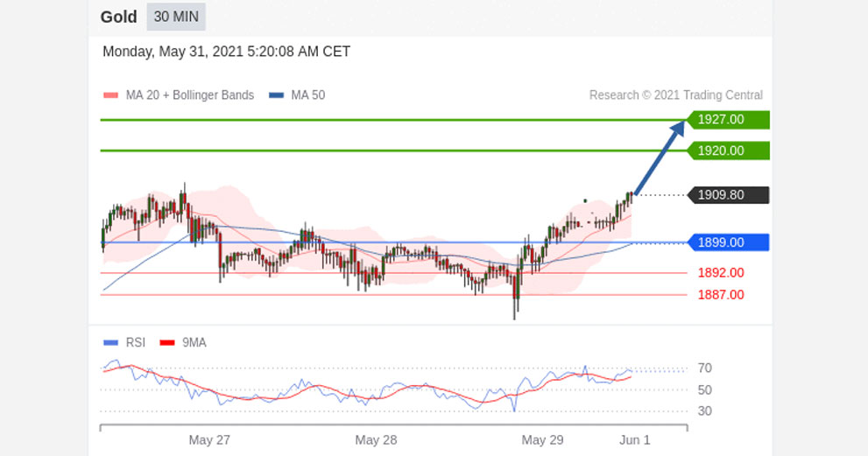Click the 1899.00 pivot price tag

point(727,242)
